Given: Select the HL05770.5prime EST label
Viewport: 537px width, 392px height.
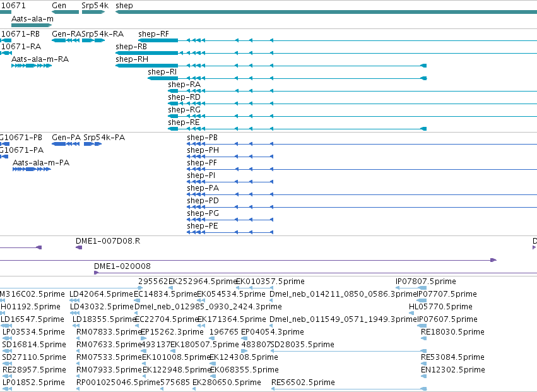Looking at the screenshot, I should coord(440,307).
